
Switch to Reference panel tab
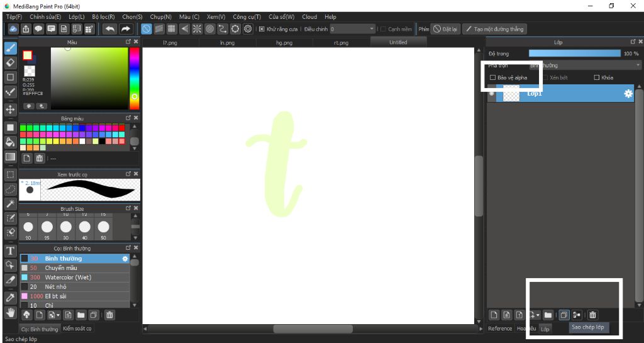[x=500, y=329]
